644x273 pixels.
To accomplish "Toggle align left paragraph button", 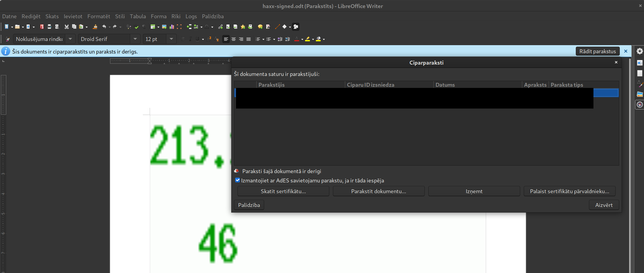I will pos(226,39).
